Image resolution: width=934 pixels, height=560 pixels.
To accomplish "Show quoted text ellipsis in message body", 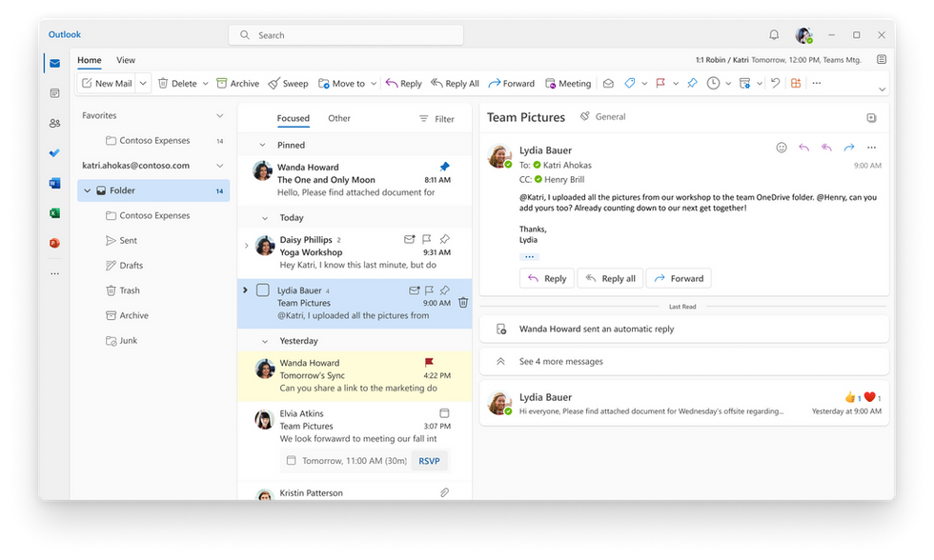I will 529,256.
